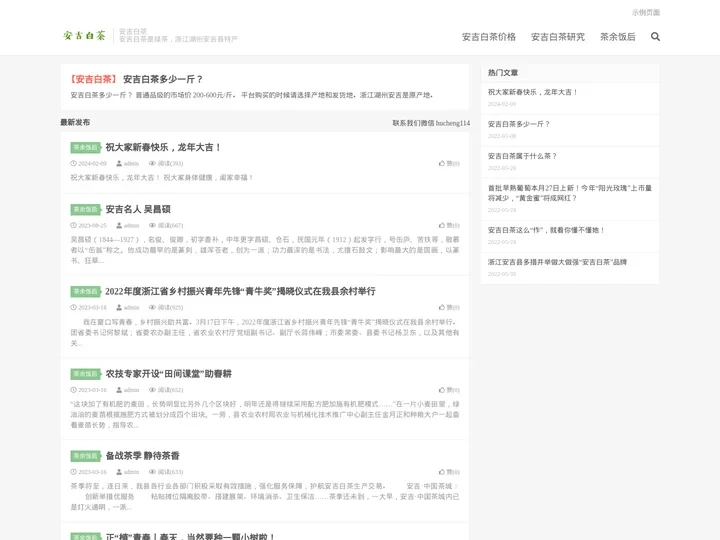720x540 pixels.
Task: Open article 安吉名人 吴昌硕
Action: 138,209
